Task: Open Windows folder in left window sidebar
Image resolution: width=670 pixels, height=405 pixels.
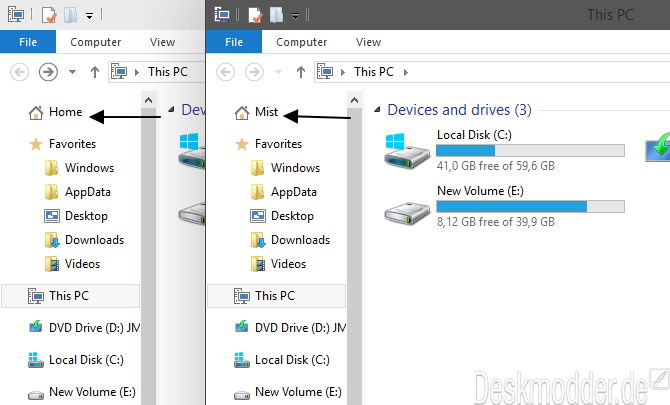Action: (79, 168)
